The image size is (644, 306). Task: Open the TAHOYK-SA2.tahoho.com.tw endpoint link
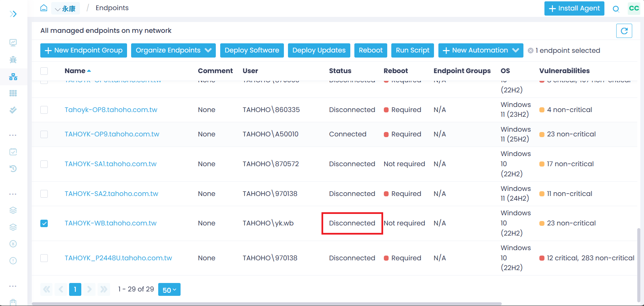pyautogui.click(x=111, y=194)
